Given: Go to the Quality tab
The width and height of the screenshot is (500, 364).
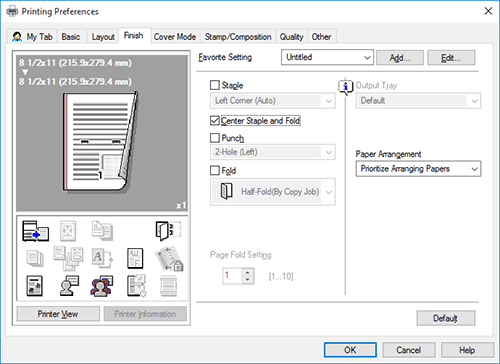Looking at the screenshot, I should pyautogui.click(x=291, y=37).
